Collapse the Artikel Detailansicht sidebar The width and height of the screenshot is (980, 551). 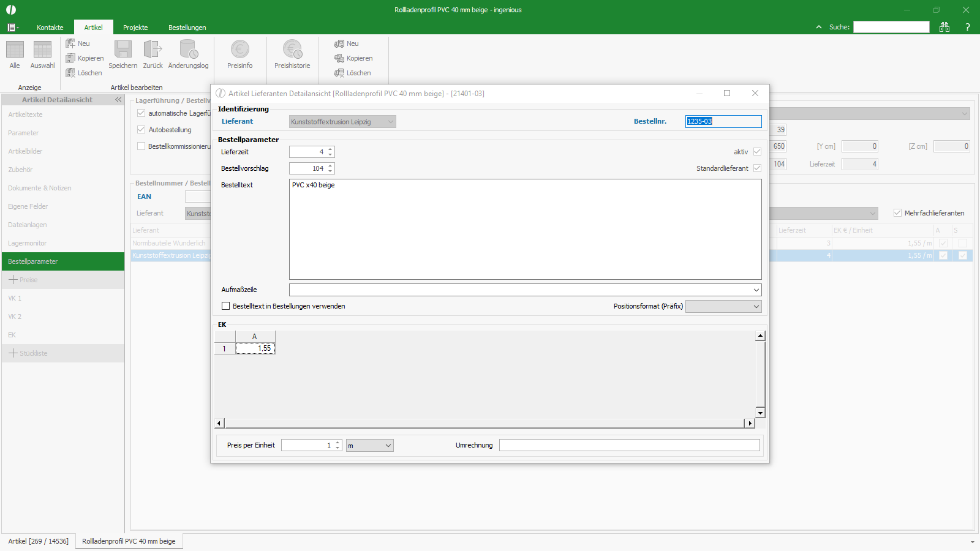tap(118, 100)
